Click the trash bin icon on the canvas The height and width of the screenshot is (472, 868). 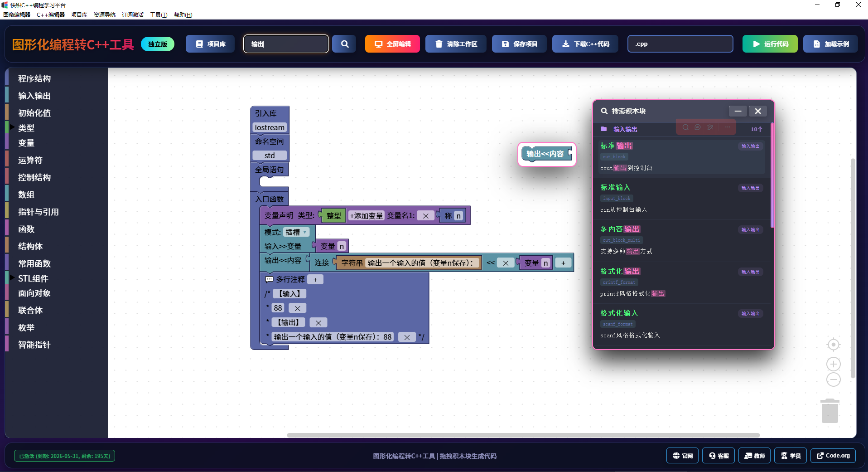click(x=829, y=410)
